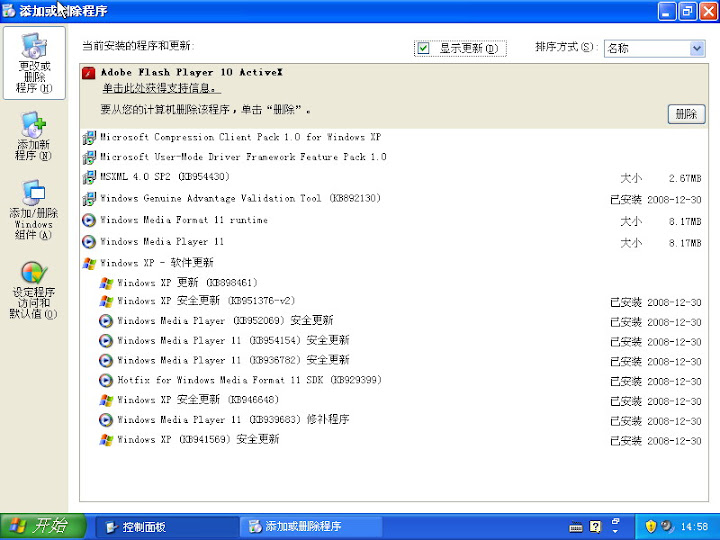720x540 pixels.
Task: Open the Start menu
Action: (43, 526)
